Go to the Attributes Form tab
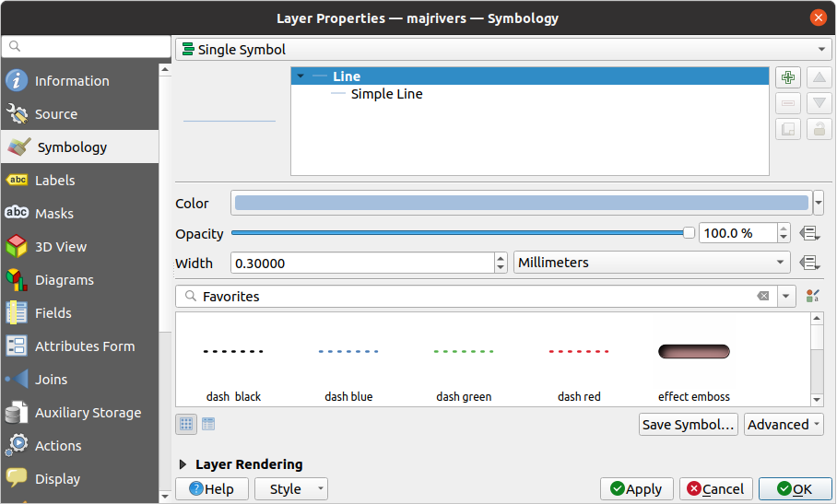Image resolution: width=837 pixels, height=504 pixels. 85,346
